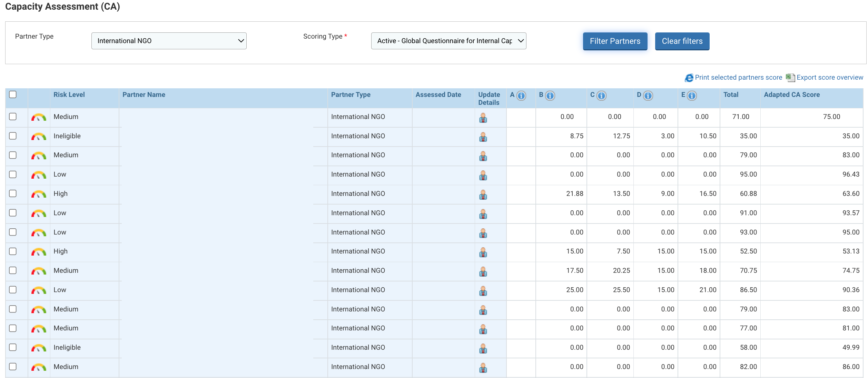Click risk gauge icon in 82.00 total row
The height and width of the screenshot is (378, 868).
pyautogui.click(x=39, y=367)
